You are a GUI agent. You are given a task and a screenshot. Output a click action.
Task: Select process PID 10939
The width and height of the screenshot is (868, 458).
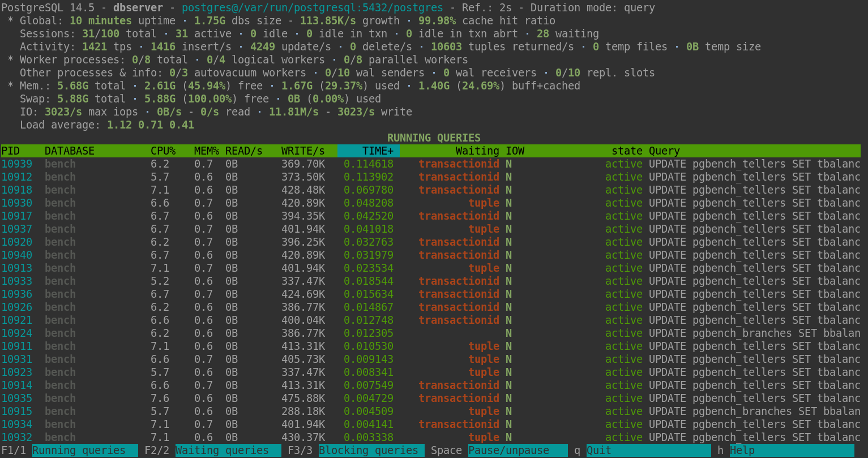[x=16, y=164]
